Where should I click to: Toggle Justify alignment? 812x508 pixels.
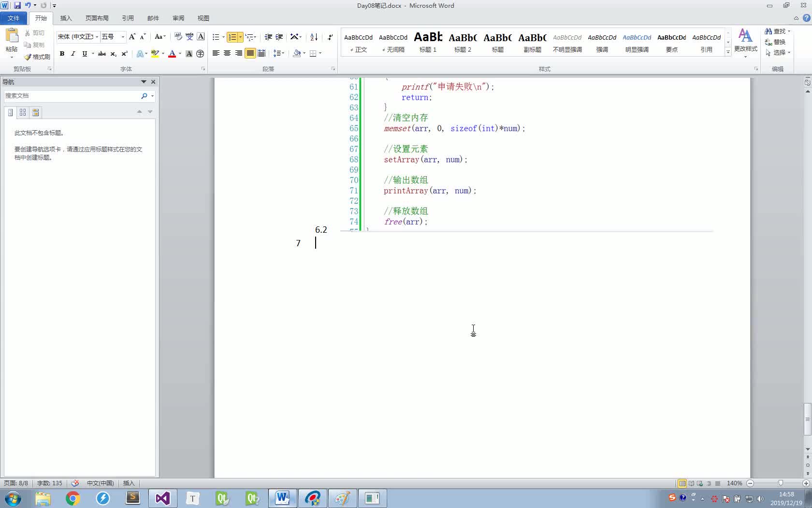tap(250, 53)
